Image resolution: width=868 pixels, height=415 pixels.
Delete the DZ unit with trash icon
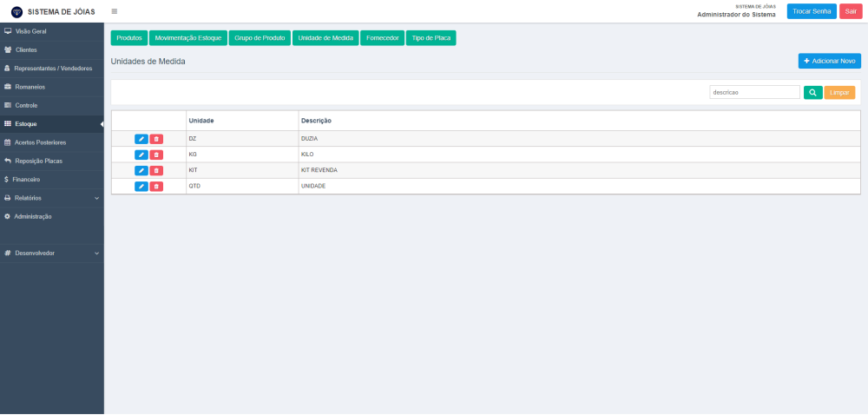point(156,139)
